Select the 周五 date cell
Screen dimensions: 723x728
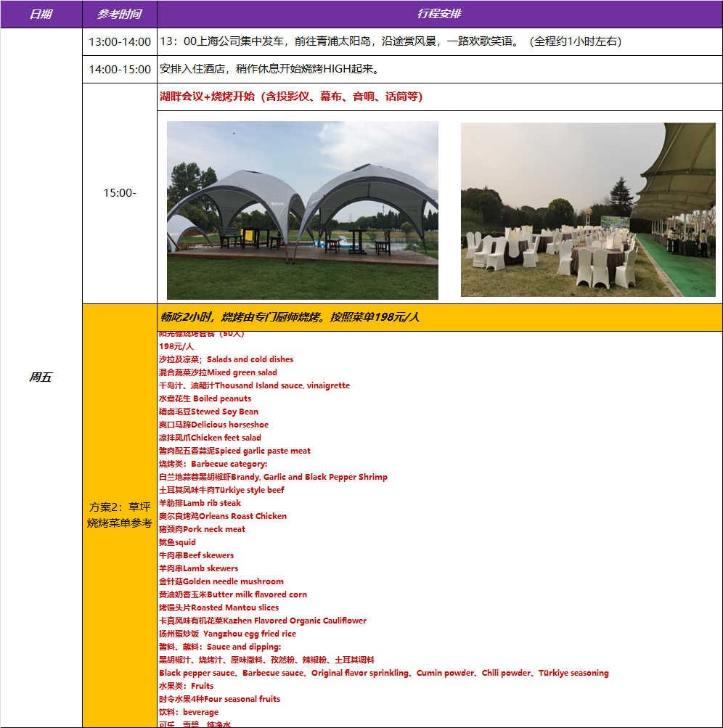[x=41, y=377]
